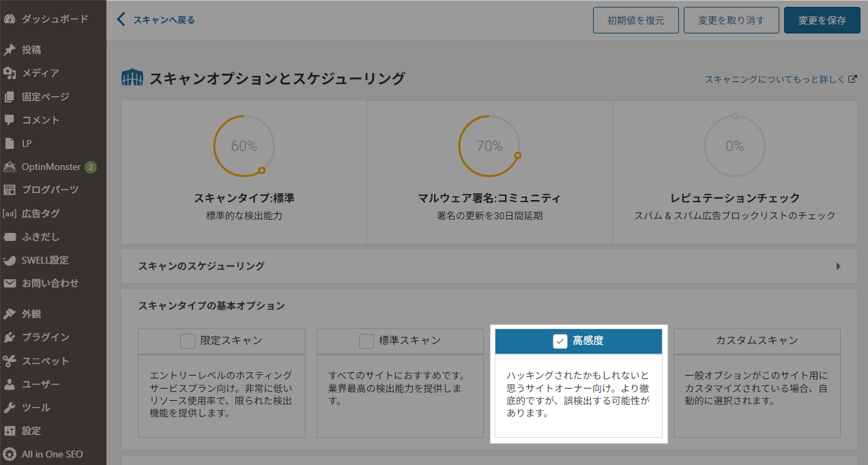Open the OptinMonster plugin menu
The width and height of the screenshot is (868, 465).
(x=48, y=166)
